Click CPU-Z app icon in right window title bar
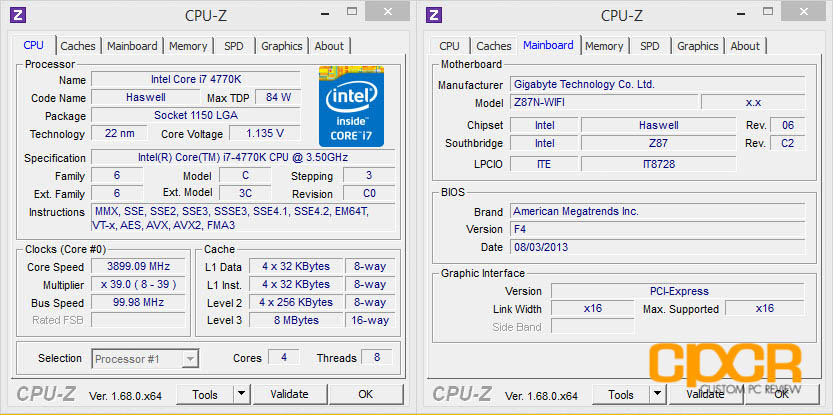This screenshot has height=415, width=833. (x=435, y=14)
